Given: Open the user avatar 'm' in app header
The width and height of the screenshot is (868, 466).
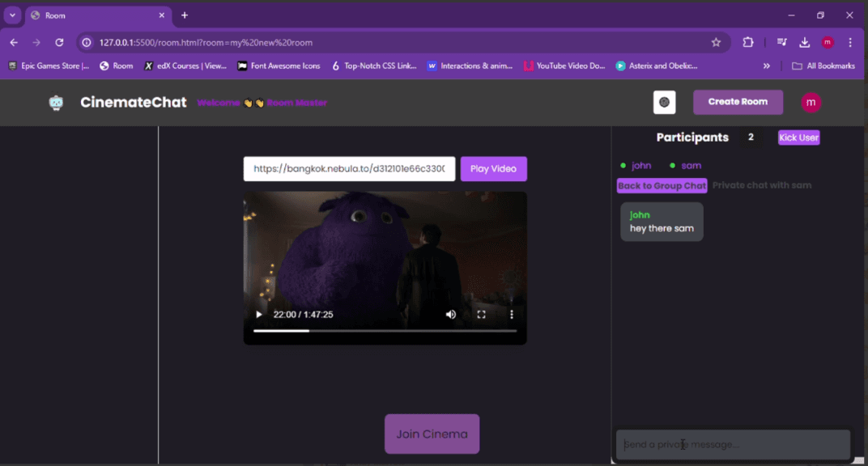Looking at the screenshot, I should [x=811, y=102].
